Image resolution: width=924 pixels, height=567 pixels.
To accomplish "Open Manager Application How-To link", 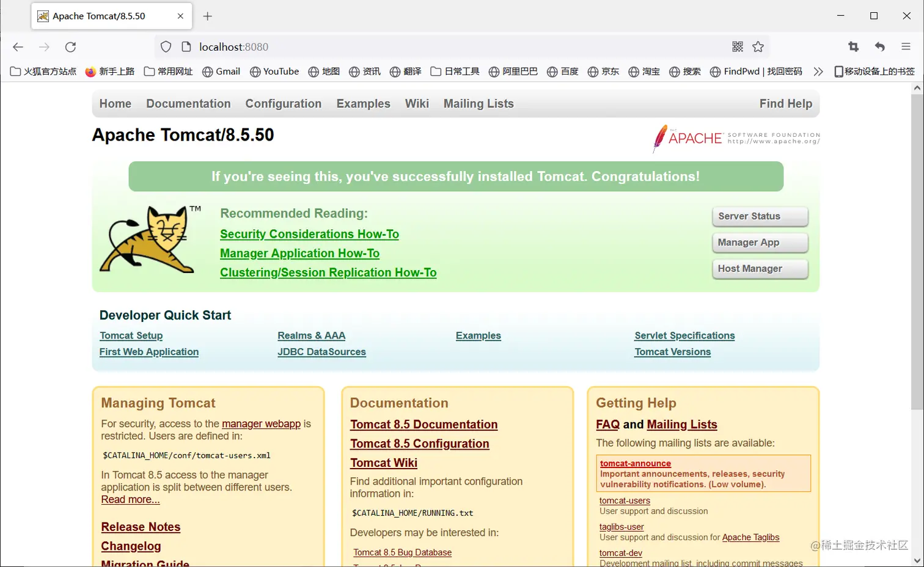I will point(299,254).
